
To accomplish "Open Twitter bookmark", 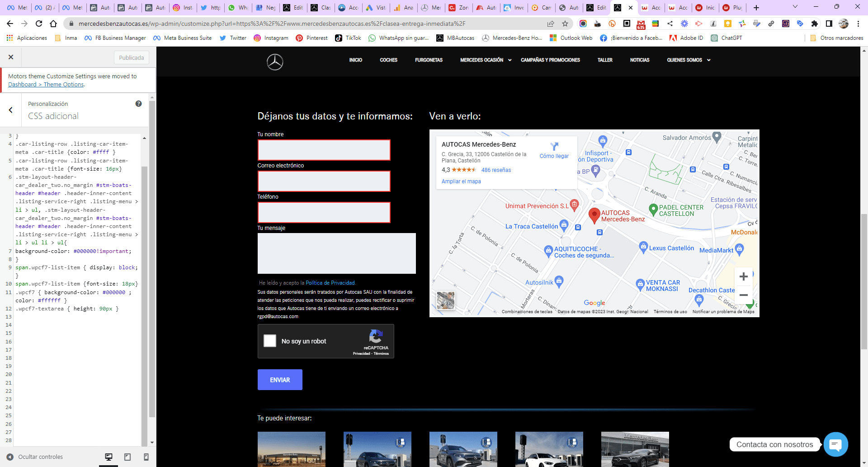I will point(233,38).
